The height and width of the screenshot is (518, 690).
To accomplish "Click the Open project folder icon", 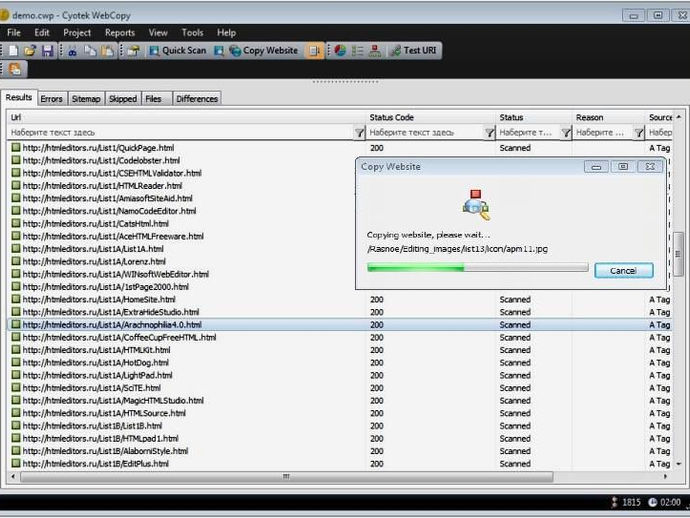I will click(x=30, y=51).
